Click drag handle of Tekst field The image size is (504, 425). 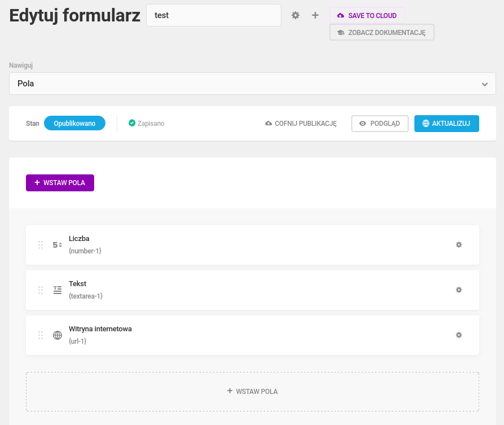(x=41, y=290)
